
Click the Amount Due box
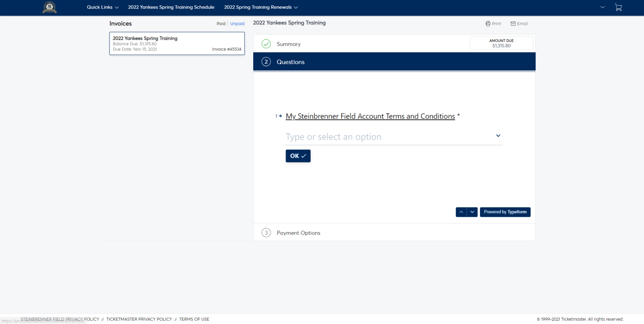(501, 43)
